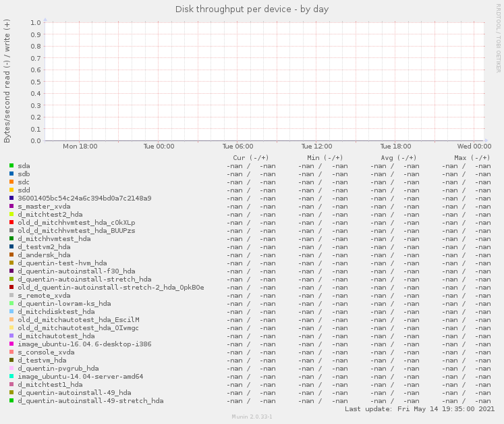Click the Wed 00:00 time axis label
504x424 pixels.
pos(474,146)
